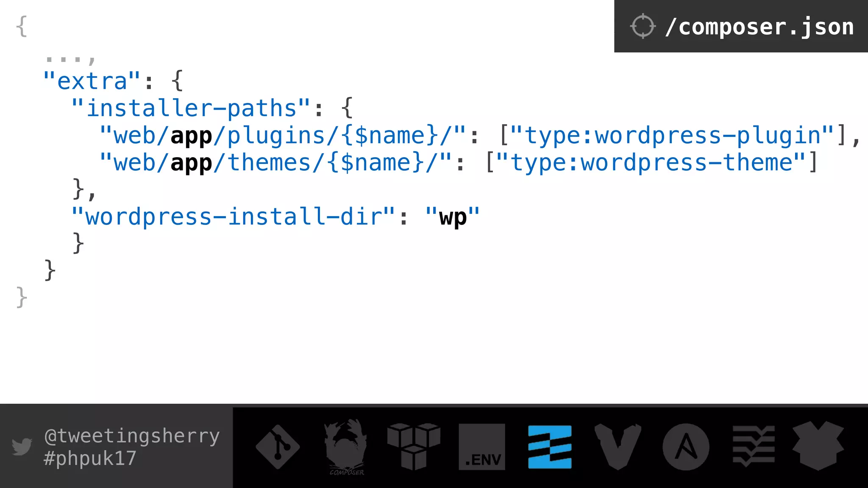
Task: Click the Twitter bird icon
Action: (22, 446)
